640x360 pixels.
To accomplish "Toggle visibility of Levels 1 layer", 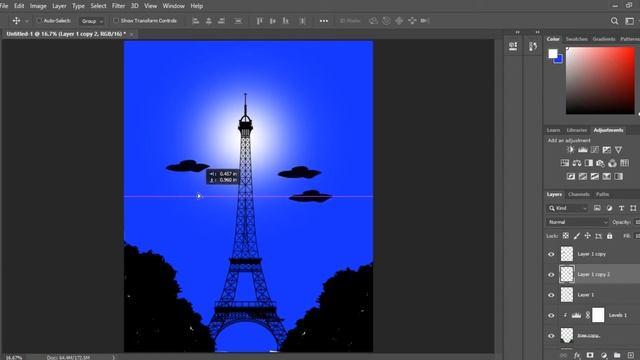I will [x=551, y=316].
